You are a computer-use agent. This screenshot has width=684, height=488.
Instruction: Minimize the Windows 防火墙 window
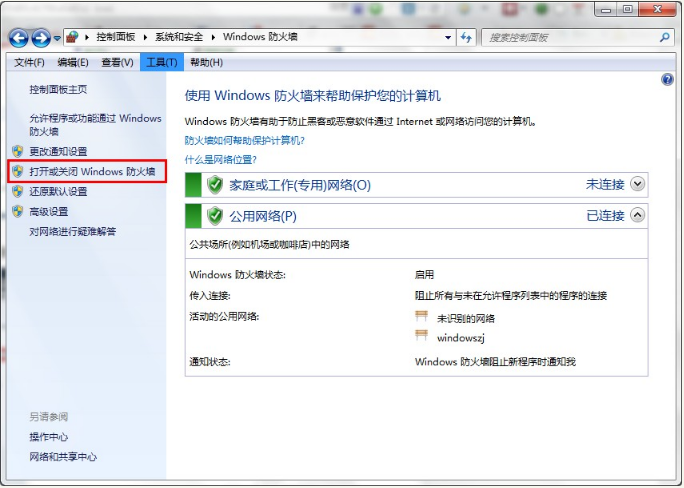(606, 9)
